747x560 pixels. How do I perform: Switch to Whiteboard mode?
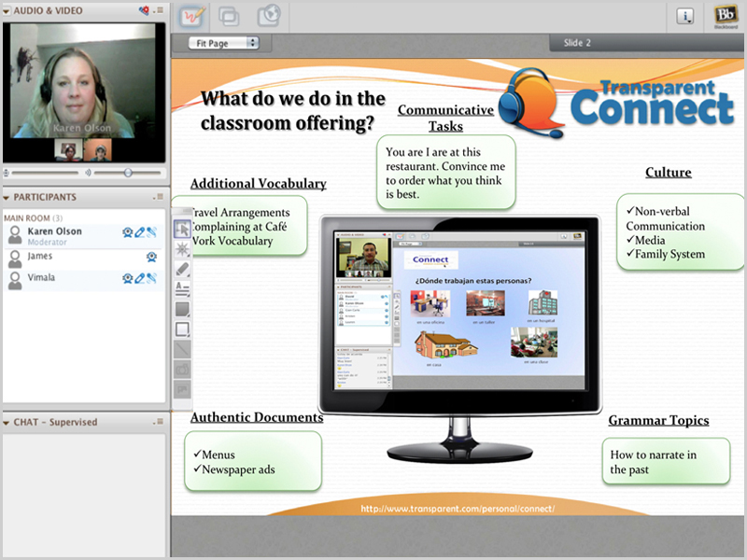click(x=193, y=17)
